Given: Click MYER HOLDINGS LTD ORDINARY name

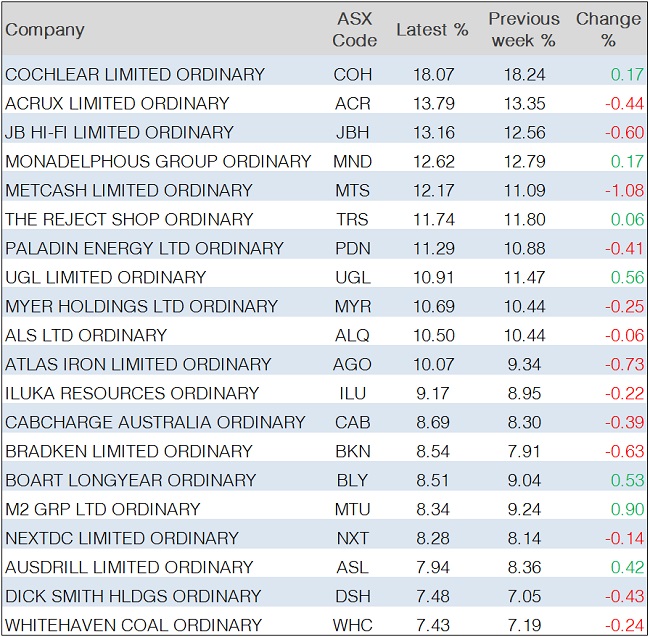Looking at the screenshot, I should (x=141, y=306).
